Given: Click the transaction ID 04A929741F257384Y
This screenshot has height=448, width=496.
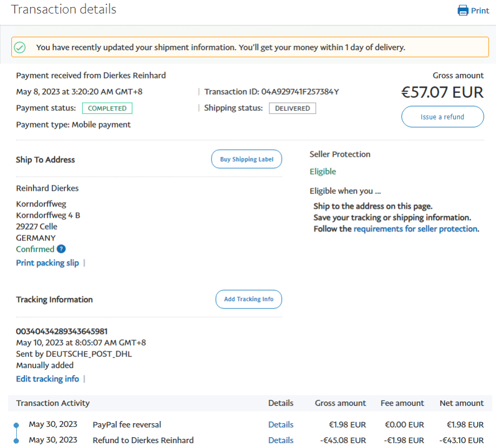Looking at the screenshot, I should pyautogui.click(x=300, y=92).
